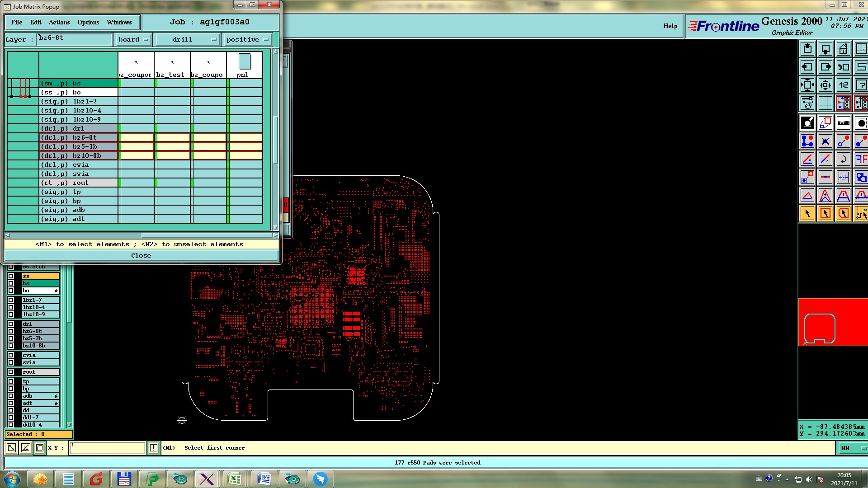
Task: Open the board context dropdown
Action: pyautogui.click(x=133, y=40)
